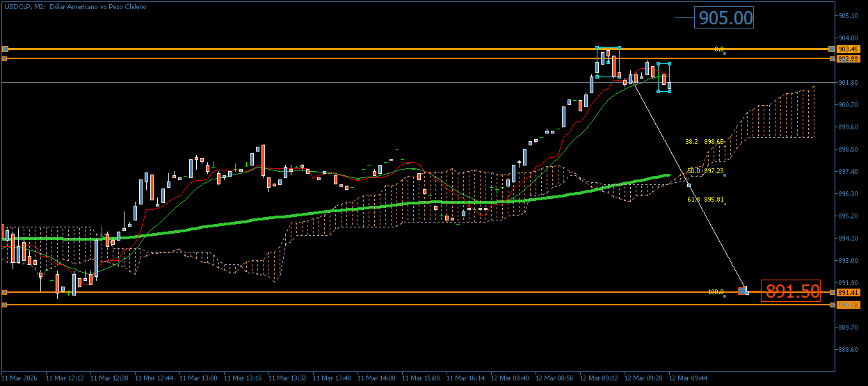Select the Fibonacci 100.0 level label
Viewport: 868px width, 386px height.
point(715,291)
